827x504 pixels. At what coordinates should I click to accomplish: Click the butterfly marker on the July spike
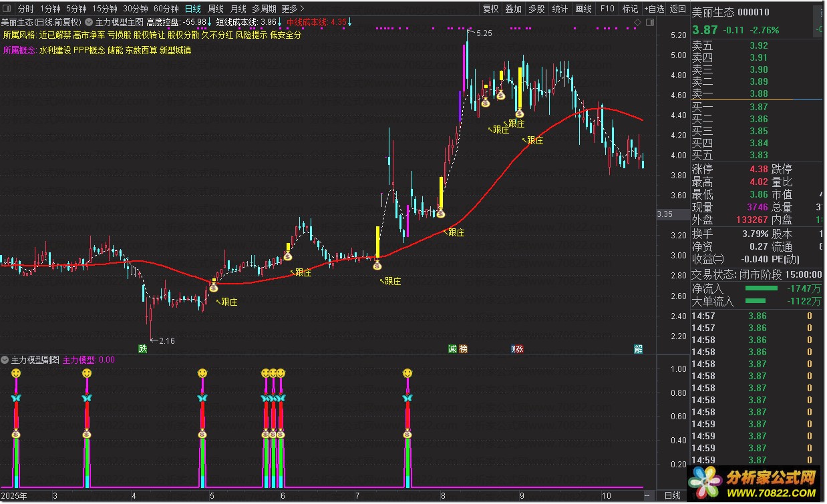[x=407, y=398]
